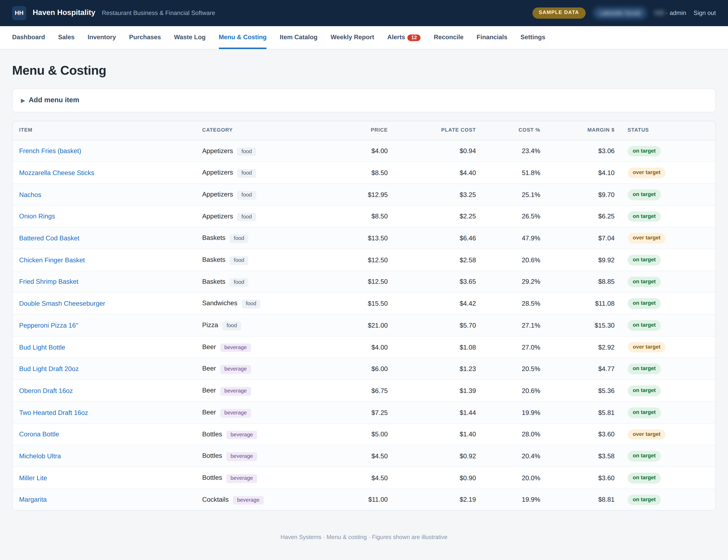Go to the Inventory tab
The height and width of the screenshot is (560, 728).
click(x=102, y=37)
